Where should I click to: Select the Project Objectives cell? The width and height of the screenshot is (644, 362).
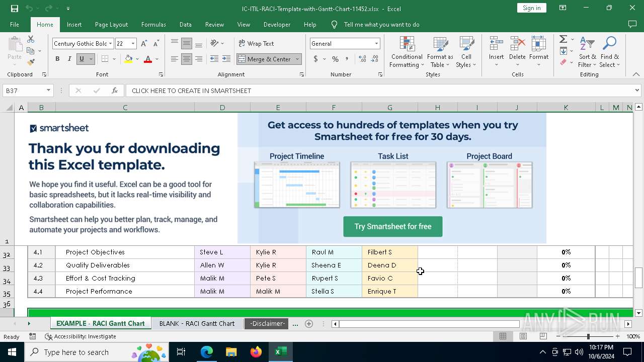(125, 252)
